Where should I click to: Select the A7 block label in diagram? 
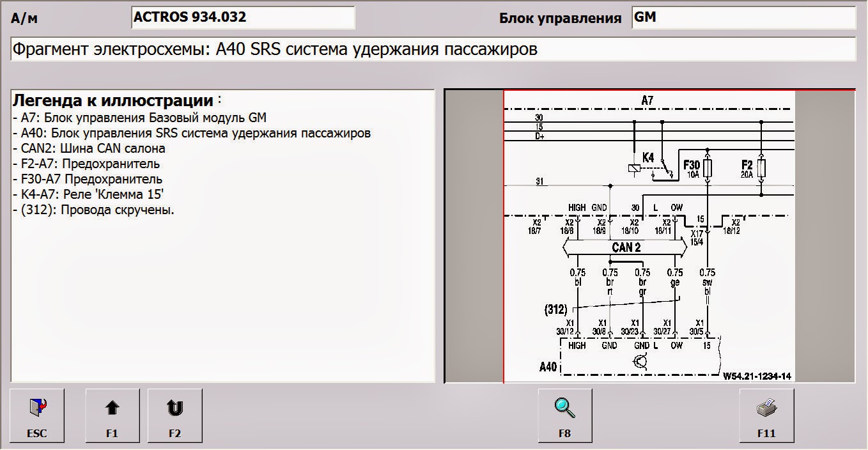tap(646, 99)
